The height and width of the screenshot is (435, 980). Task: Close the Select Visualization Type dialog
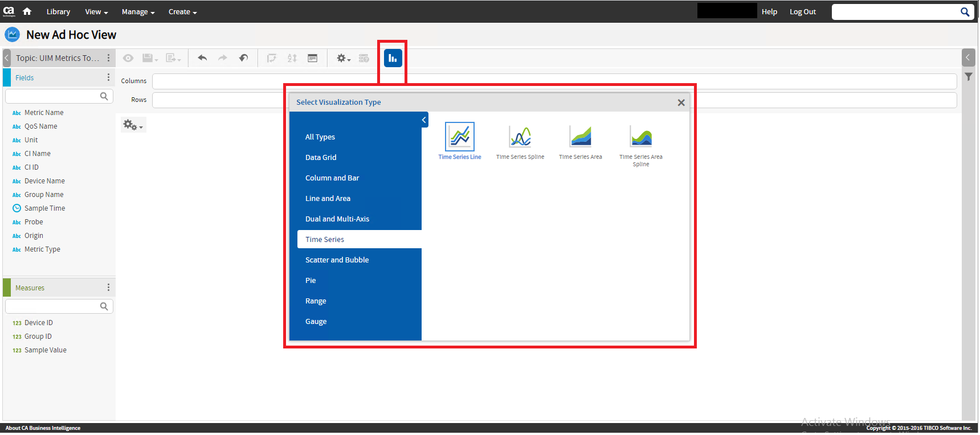pos(681,102)
